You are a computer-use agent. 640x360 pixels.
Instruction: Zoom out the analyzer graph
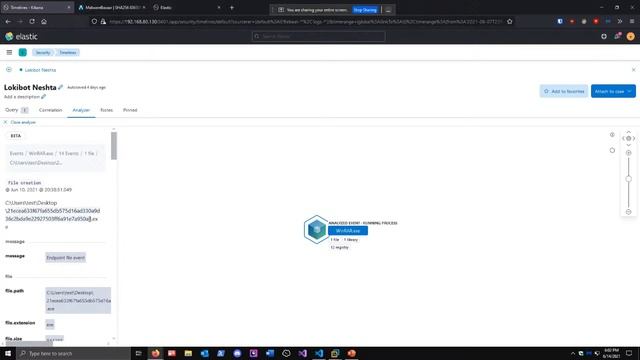click(x=629, y=212)
